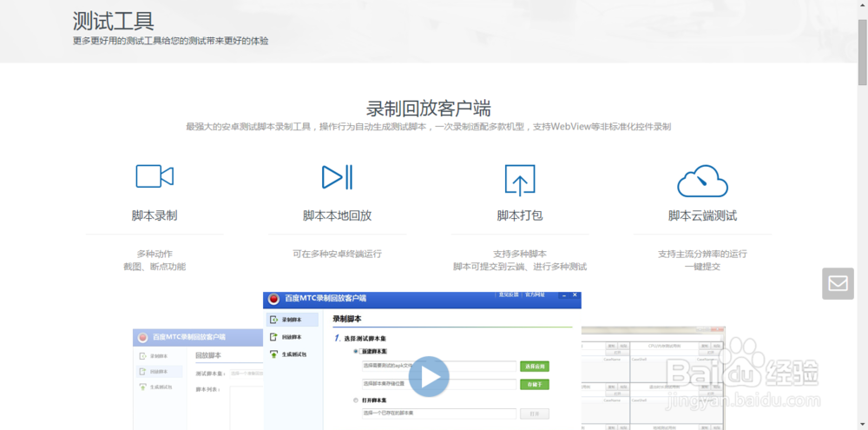The width and height of the screenshot is (868, 430).
Task: Click the 测试脚本集 field in the left window
Action: point(247,374)
